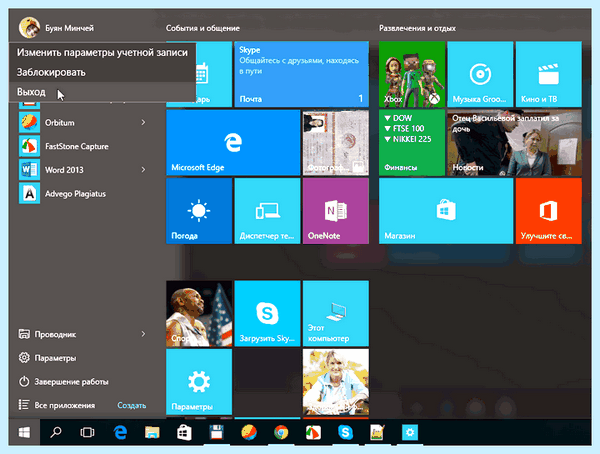Launch Edge from the taskbar
This screenshot has width=600, height=454.
[121, 433]
